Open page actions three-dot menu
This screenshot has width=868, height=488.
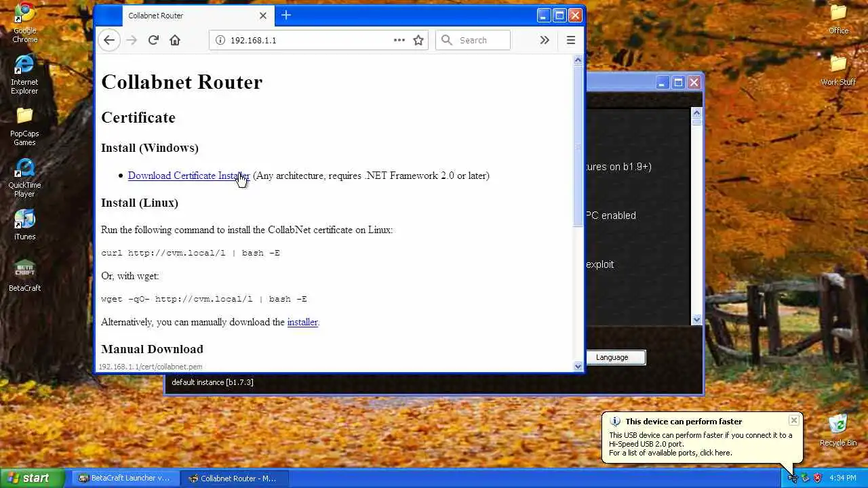[x=399, y=40]
